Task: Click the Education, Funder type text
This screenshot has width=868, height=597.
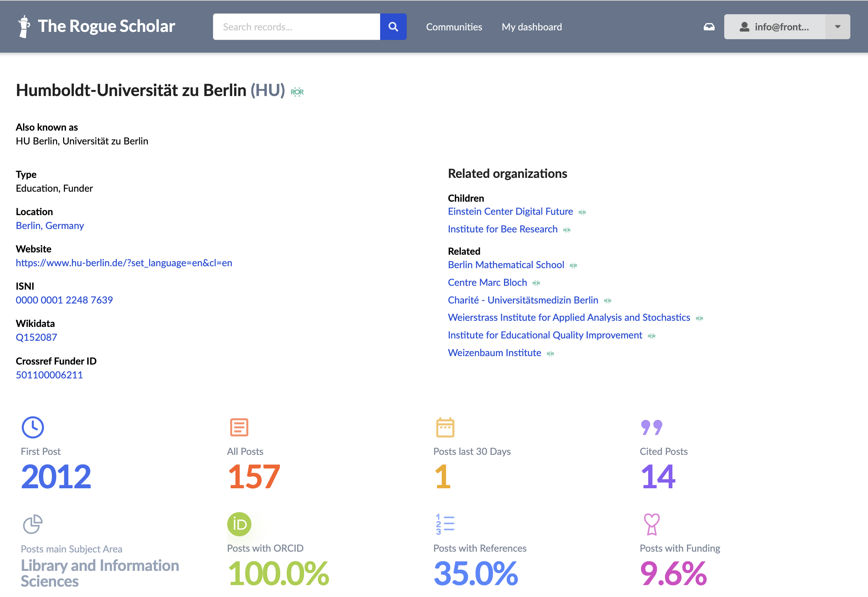Action: pyautogui.click(x=54, y=188)
